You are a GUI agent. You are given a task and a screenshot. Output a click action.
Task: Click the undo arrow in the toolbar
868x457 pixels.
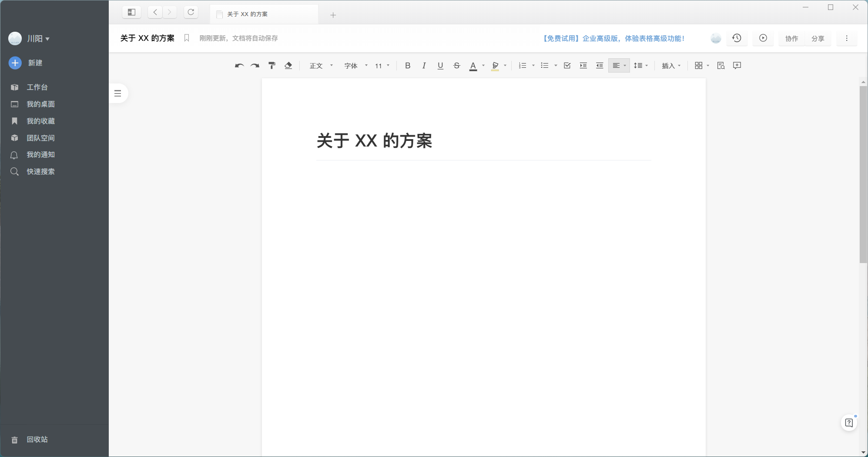(x=239, y=66)
